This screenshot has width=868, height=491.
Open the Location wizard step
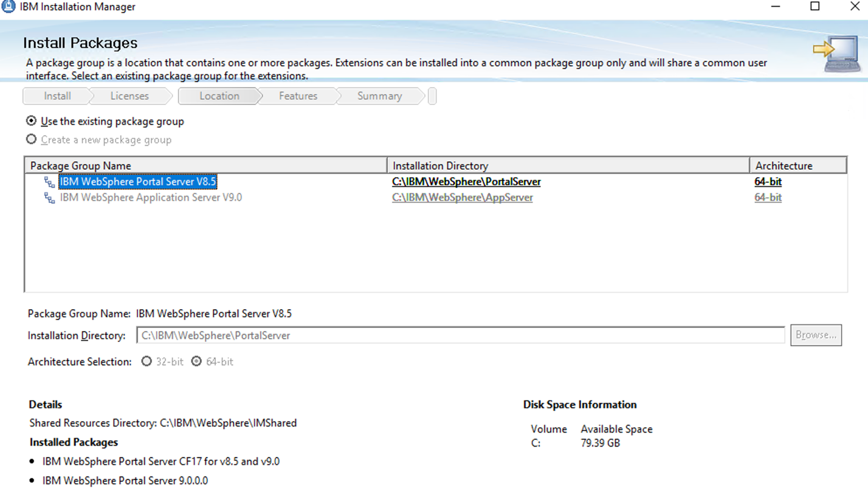point(219,96)
